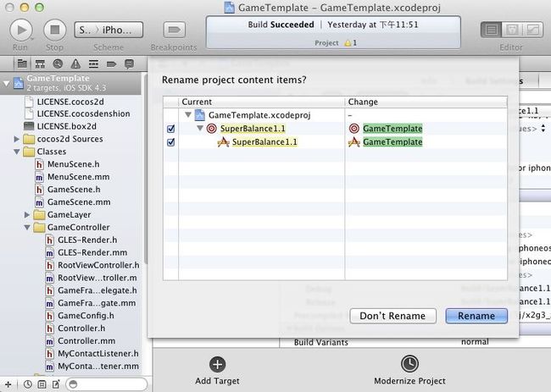Image resolution: width=551 pixels, height=392 pixels.
Task: Expand the GameLayer folder
Action: click(27, 215)
